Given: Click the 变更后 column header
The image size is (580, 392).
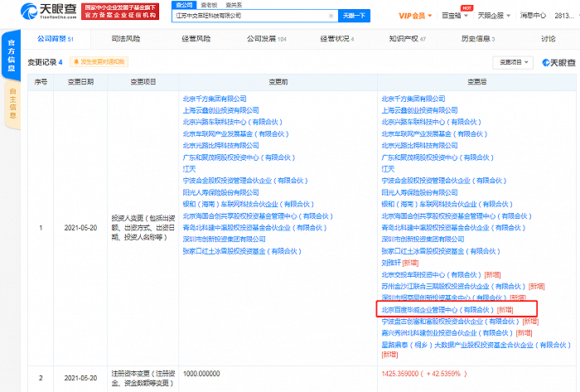Looking at the screenshot, I should [x=476, y=82].
